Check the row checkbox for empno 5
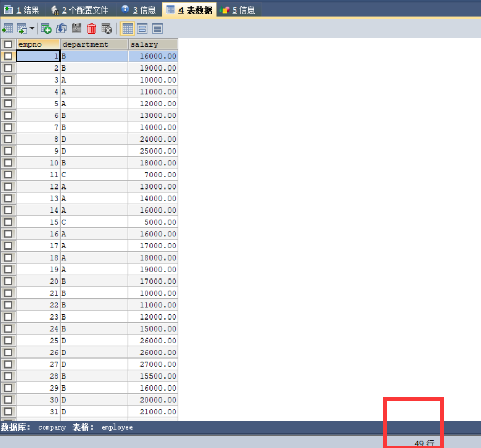This screenshot has width=481, height=448. (x=8, y=103)
